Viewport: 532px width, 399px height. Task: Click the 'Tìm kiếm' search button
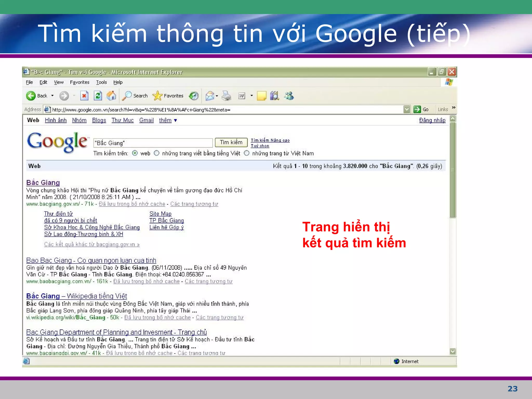231,142
